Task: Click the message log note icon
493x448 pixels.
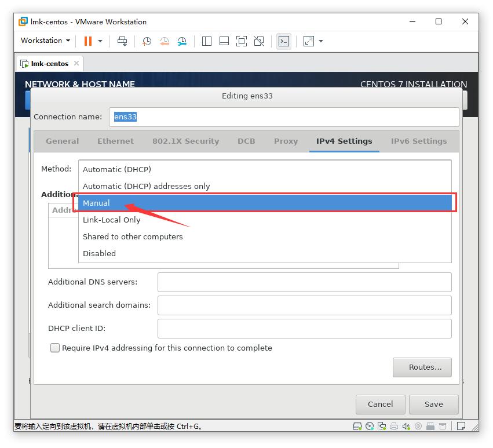Action: click(x=461, y=427)
